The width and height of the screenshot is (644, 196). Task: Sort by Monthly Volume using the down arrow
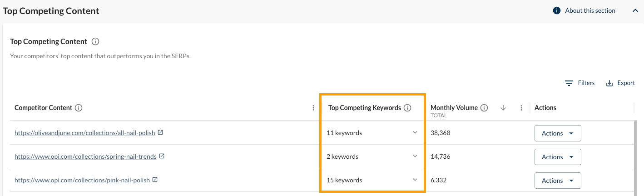(503, 108)
